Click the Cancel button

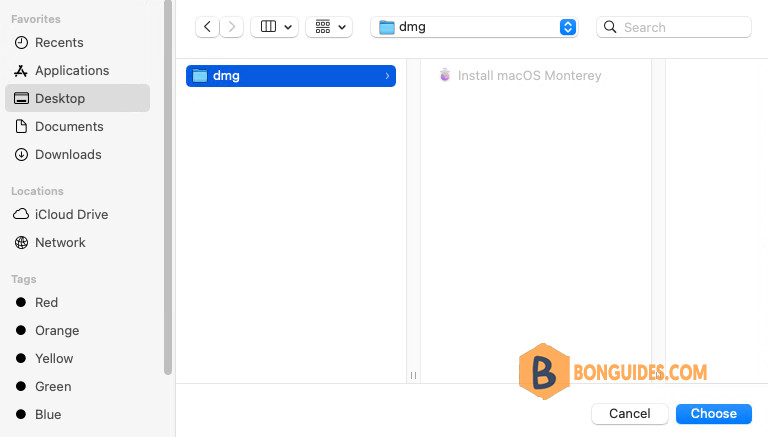point(629,413)
